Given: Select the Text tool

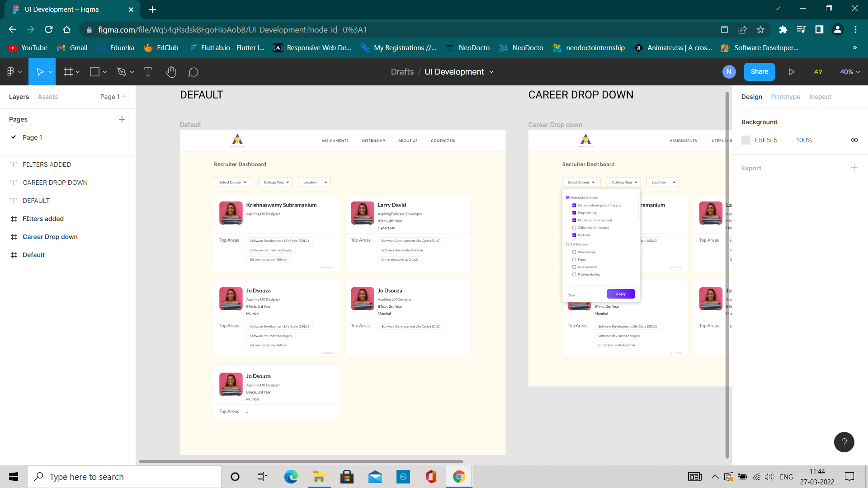Looking at the screenshot, I should coord(148,72).
